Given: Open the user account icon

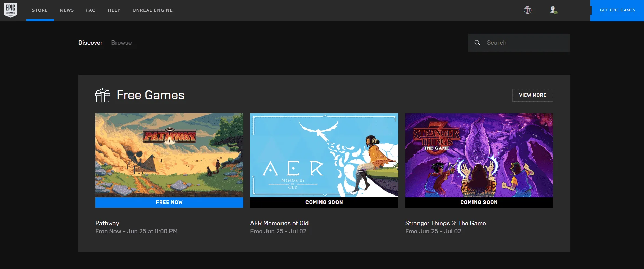Looking at the screenshot, I should coord(553,10).
